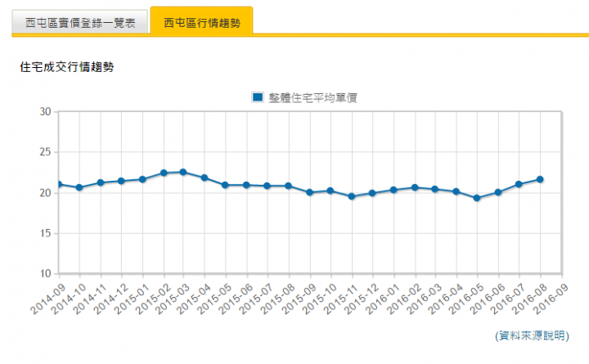Viewport: 589px width, 364px height.
Task: Click the x-axis label 2016-09
Action: tap(551, 299)
